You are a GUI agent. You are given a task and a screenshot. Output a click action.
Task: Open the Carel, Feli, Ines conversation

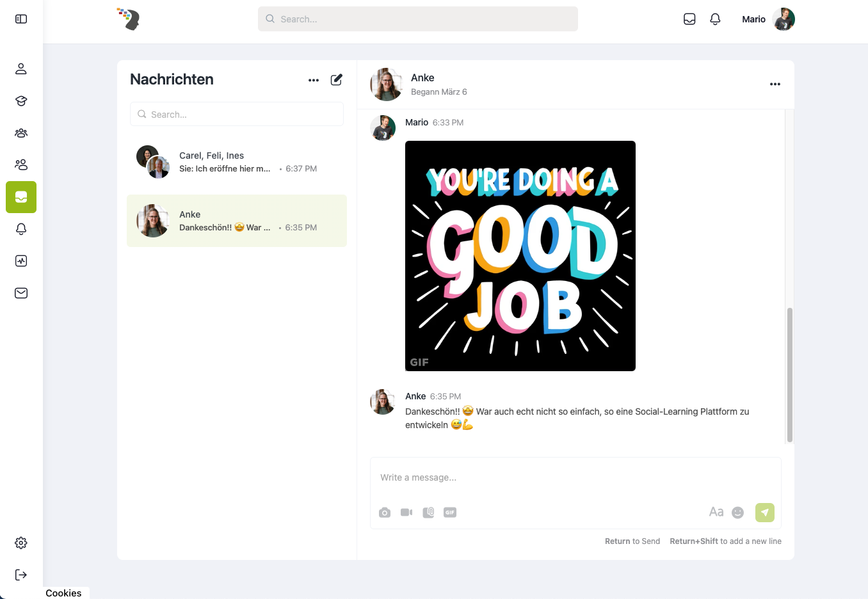(x=237, y=162)
